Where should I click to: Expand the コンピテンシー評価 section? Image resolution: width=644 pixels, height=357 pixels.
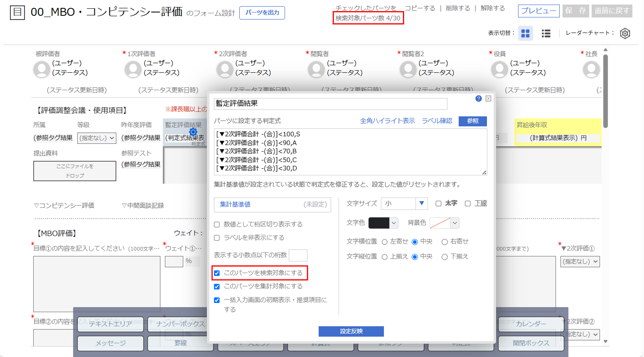click(x=64, y=206)
